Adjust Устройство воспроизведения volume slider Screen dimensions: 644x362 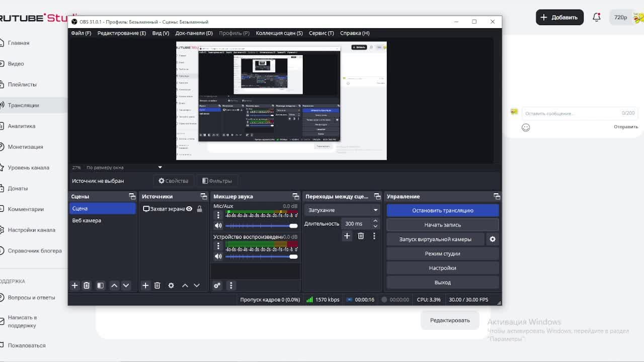coord(261,256)
